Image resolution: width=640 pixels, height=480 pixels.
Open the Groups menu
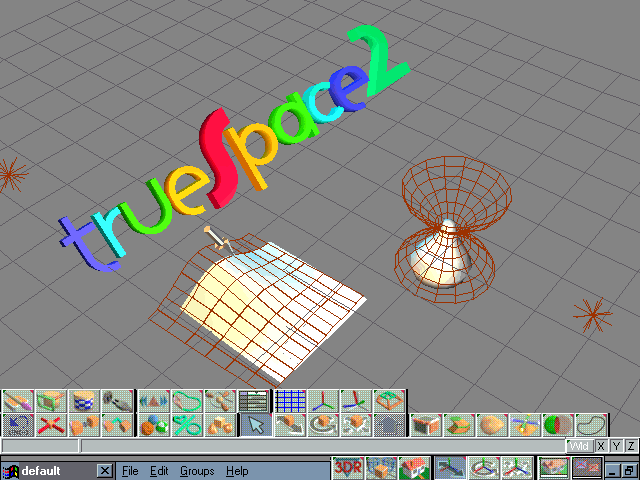[197, 470]
